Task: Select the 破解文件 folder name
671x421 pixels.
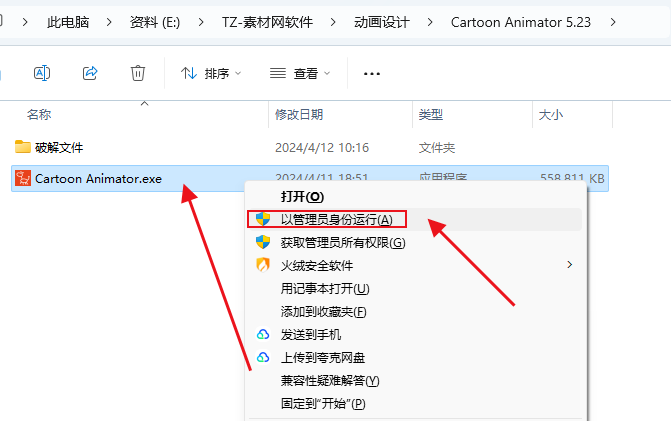Action: coord(59,148)
